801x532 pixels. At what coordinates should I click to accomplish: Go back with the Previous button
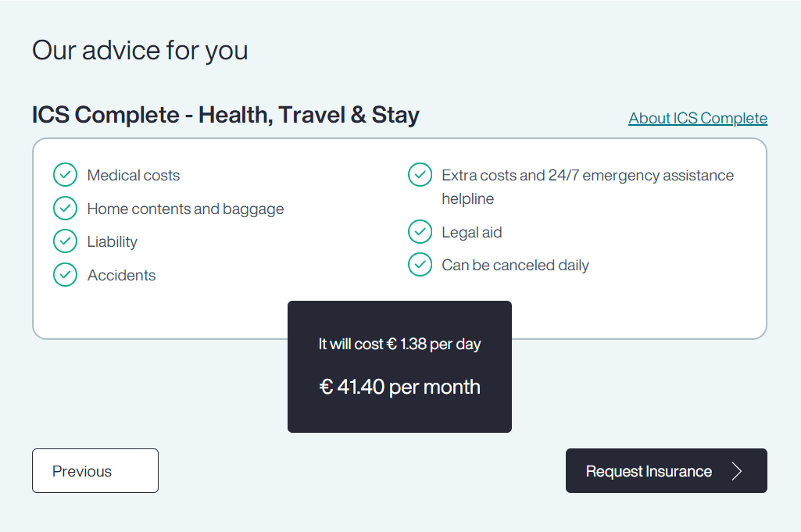tap(95, 471)
